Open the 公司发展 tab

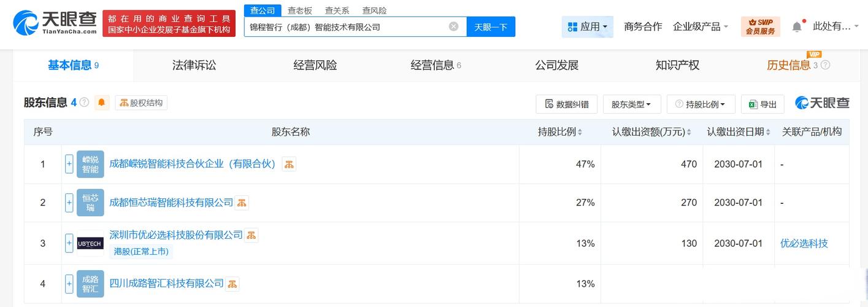click(557, 65)
